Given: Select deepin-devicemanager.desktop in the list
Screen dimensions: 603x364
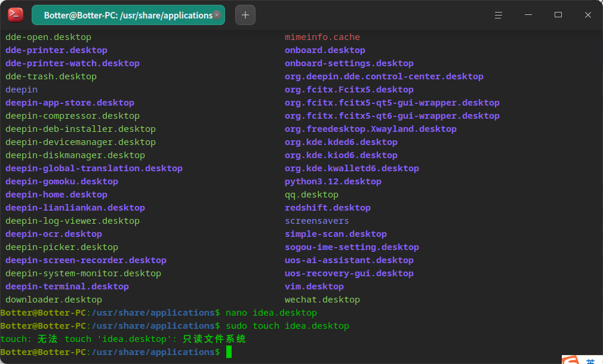Looking at the screenshot, I should click(x=81, y=142).
